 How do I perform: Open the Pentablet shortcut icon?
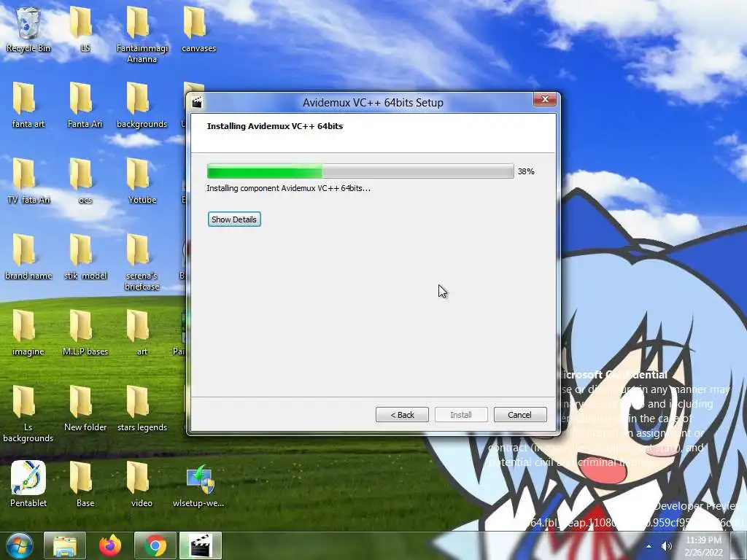[28, 484]
